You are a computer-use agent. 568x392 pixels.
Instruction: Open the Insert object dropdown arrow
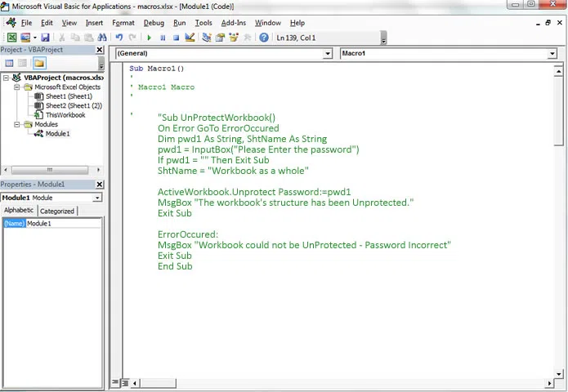pos(35,38)
